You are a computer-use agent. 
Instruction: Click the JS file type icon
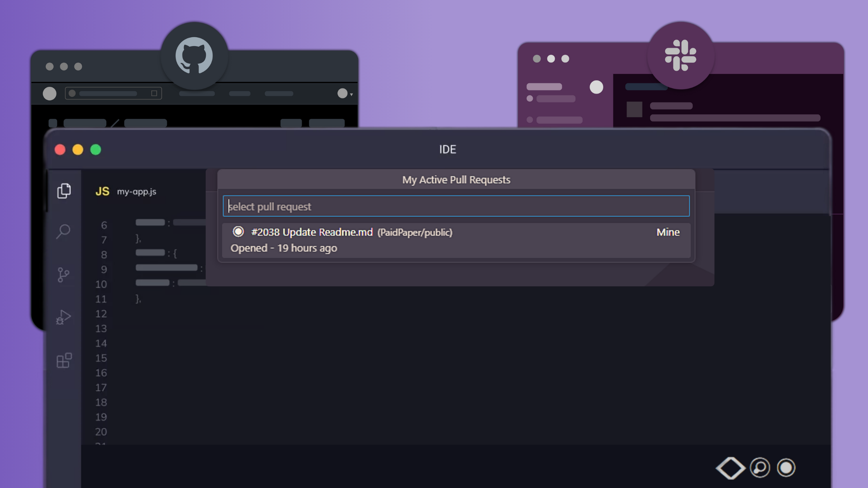point(102,191)
